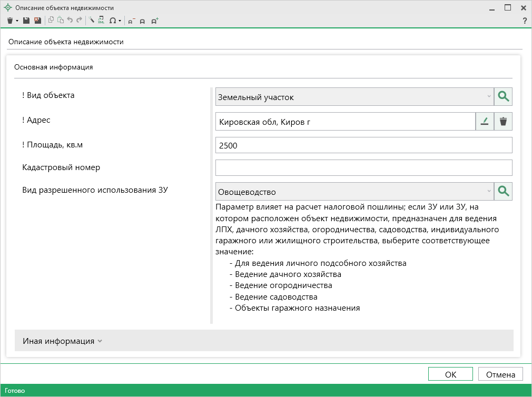Open Вид разрешенного использования ЗУ dropdown

(x=354, y=192)
